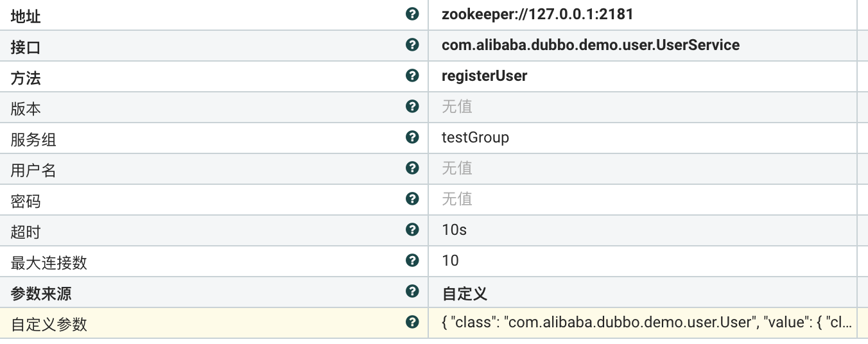The width and height of the screenshot is (868, 344).
Task: Edit the custom parameters JSON value
Action: click(647, 323)
